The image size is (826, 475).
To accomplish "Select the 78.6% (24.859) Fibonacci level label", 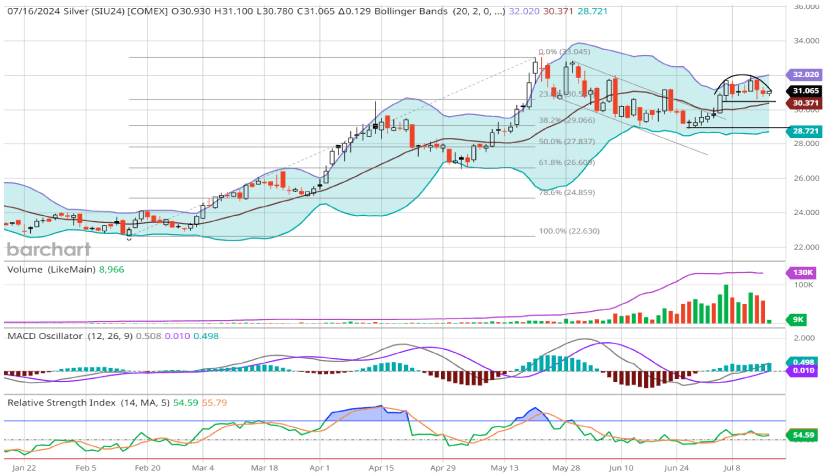I will [x=567, y=192].
